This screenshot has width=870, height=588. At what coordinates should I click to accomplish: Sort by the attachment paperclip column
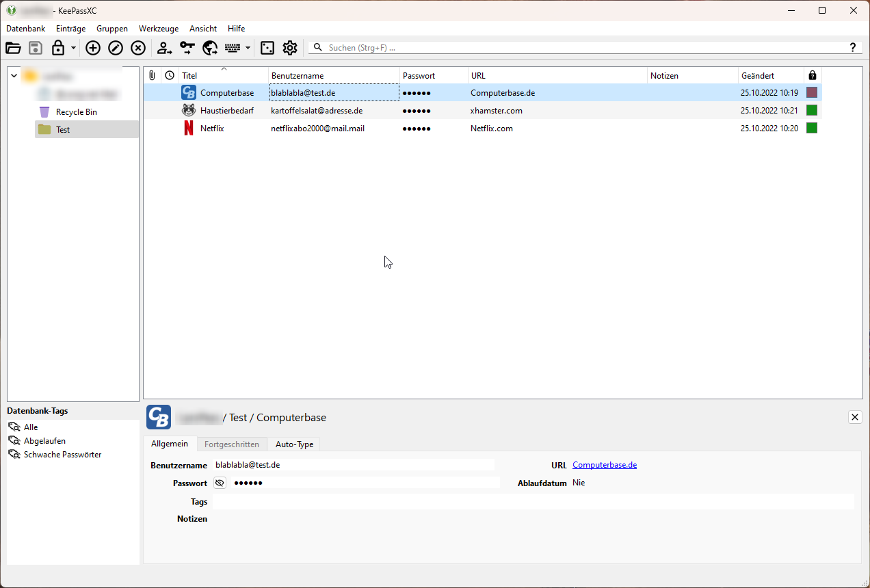coord(152,76)
